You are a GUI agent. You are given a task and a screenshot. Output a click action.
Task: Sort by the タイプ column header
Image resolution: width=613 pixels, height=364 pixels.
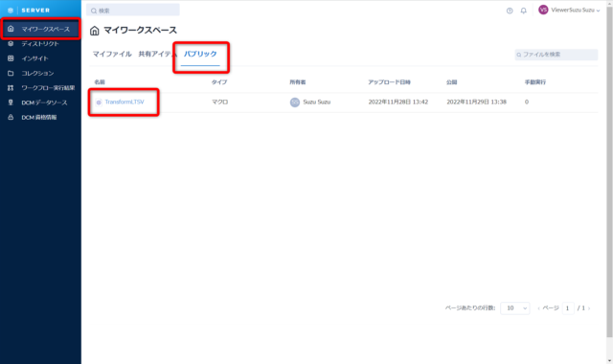click(x=219, y=82)
